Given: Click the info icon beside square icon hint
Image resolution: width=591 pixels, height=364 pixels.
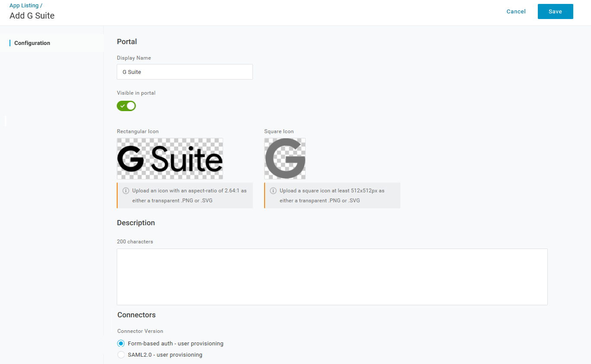Looking at the screenshot, I should pyautogui.click(x=273, y=191).
